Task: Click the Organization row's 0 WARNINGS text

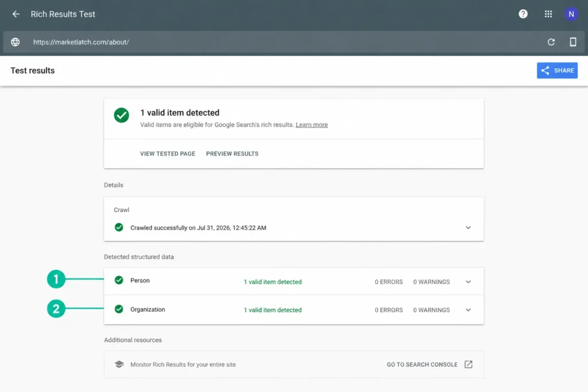Action: point(431,310)
